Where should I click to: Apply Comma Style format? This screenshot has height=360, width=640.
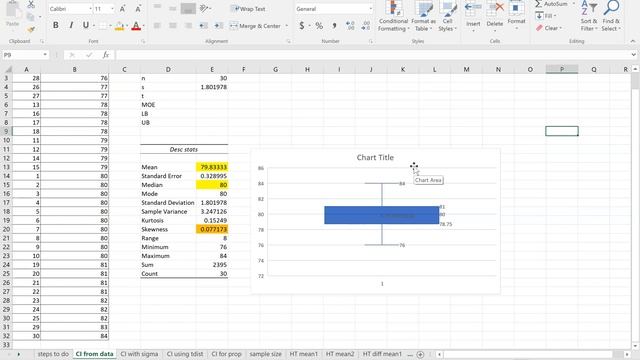(x=334, y=26)
